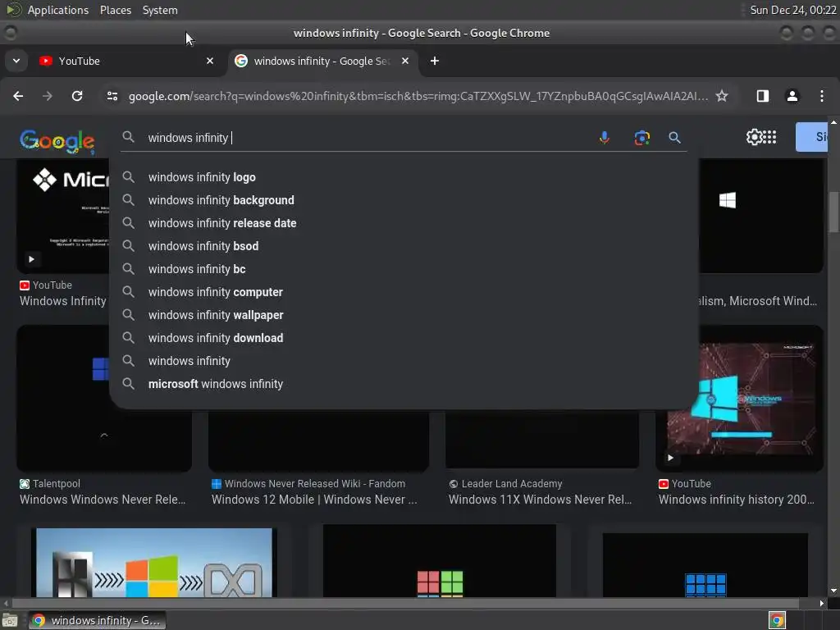The height and width of the screenshot is (630, 840).
Task: Click the blue search magnifier button
Action: (x=674, y=138)
